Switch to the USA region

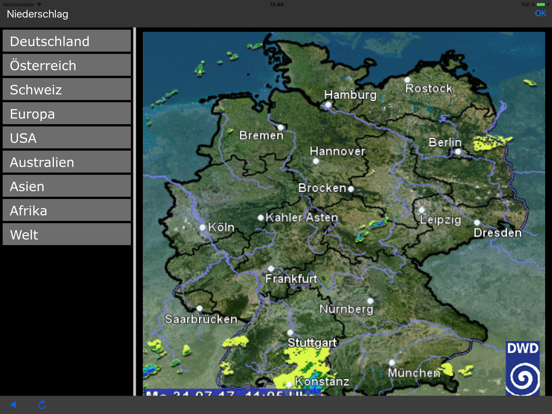pos(67,138)
